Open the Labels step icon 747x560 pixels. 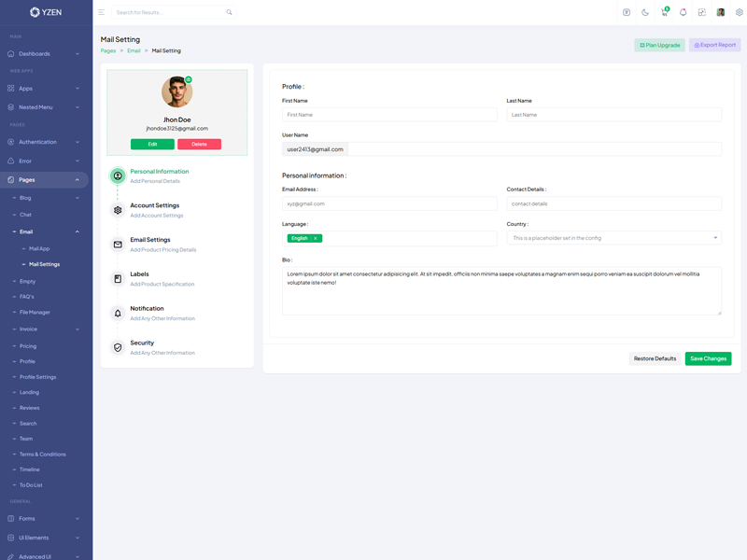118,279
